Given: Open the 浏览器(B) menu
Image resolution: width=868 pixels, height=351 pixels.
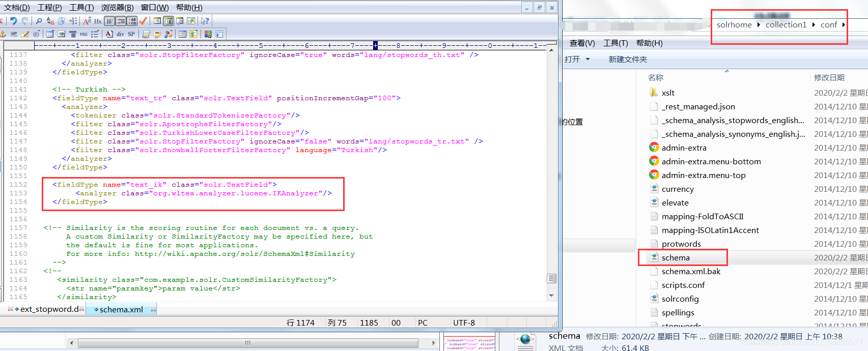Looking at the screenshot, I should pos(117,8).
